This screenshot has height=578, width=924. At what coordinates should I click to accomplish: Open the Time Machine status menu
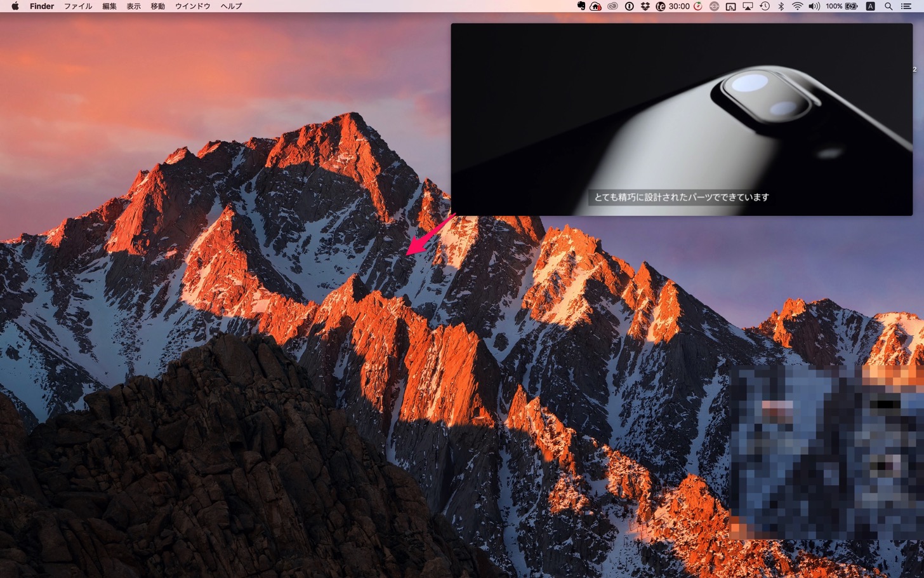(x=765, y=6)
